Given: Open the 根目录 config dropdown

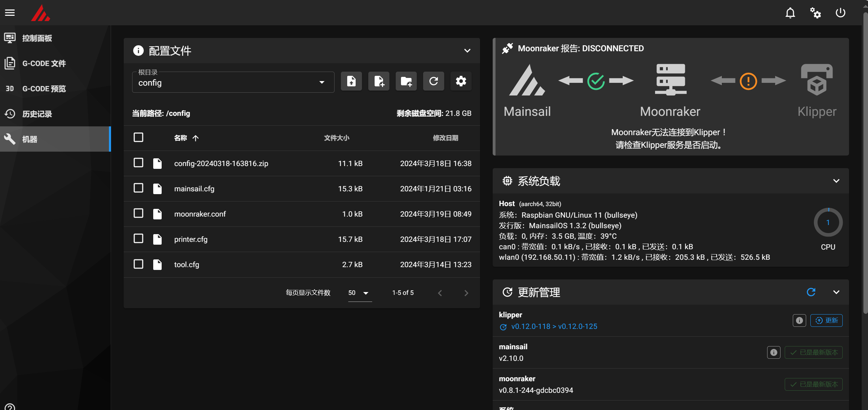Looking at the screenshot, I should coord(233,82).
